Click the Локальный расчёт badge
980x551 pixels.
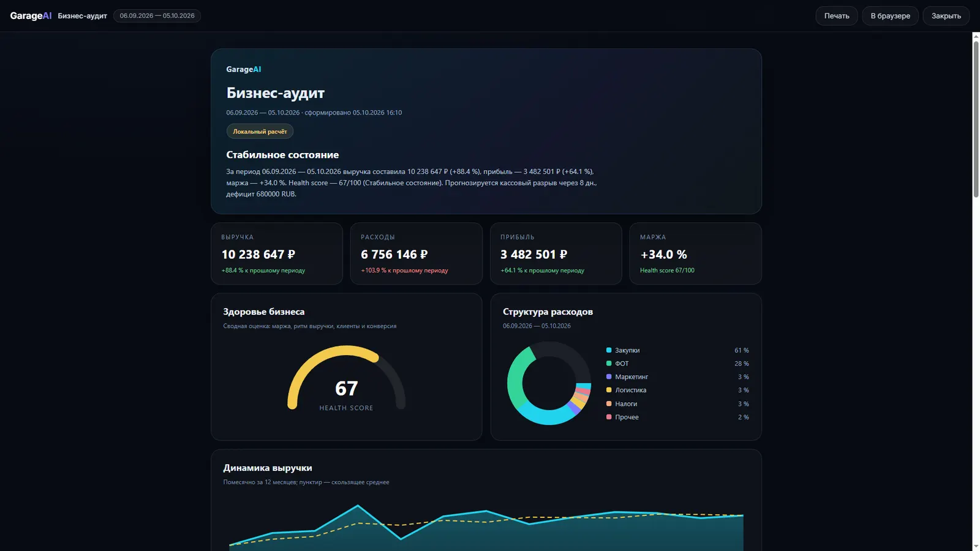click(260, 132)
